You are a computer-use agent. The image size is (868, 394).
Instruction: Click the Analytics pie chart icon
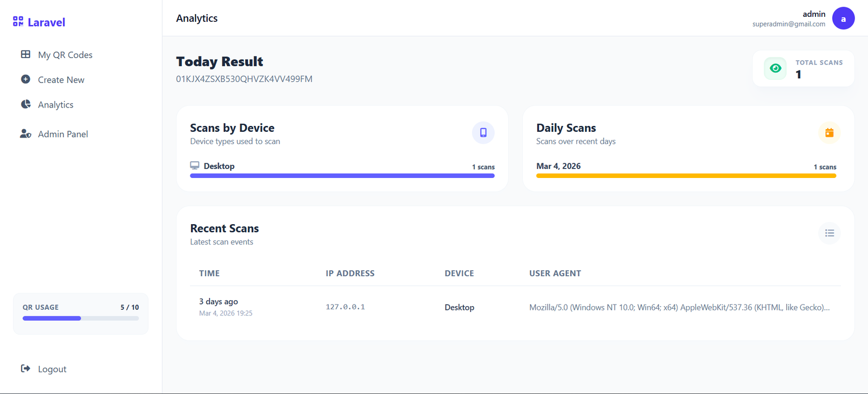coord(25,104)
